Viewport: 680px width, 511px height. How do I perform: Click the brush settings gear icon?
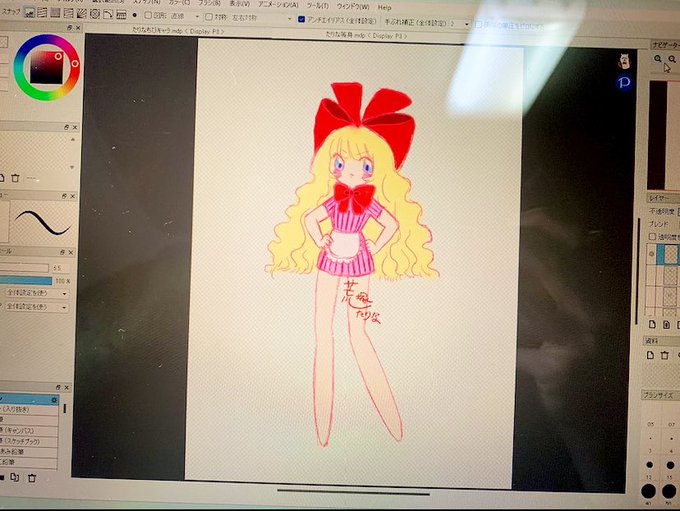(54, 400)
